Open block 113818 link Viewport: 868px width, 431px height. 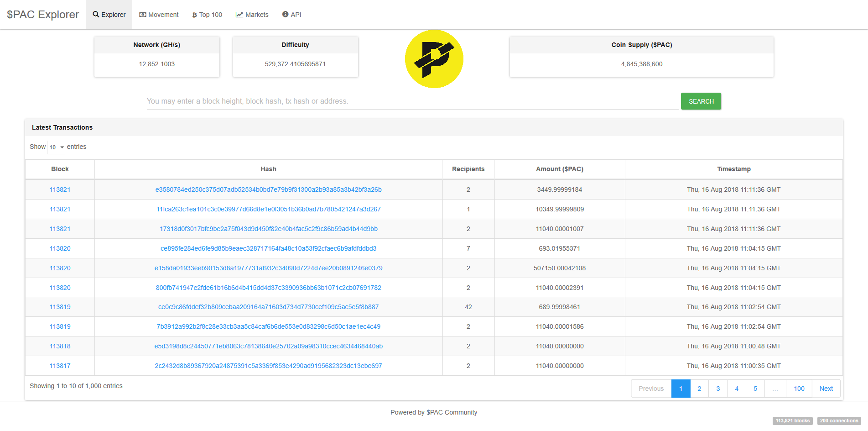pyautogui.click(x=60, y=346)
